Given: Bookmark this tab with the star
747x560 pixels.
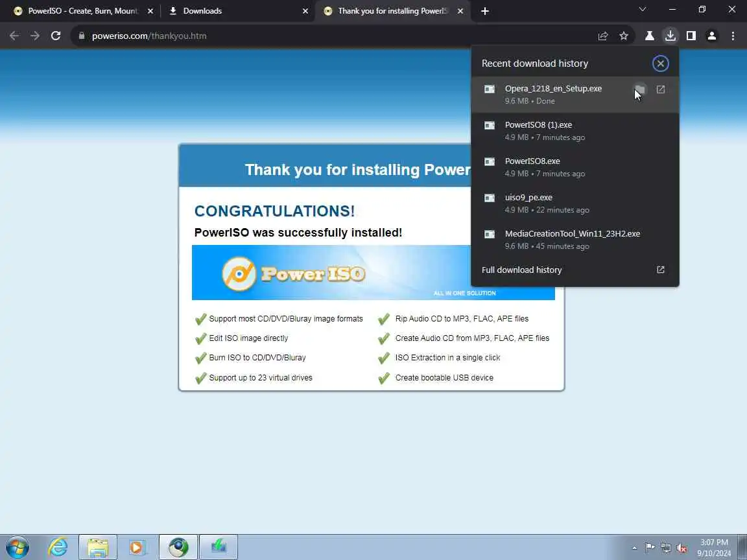Looking at the screenshot, I should pyautogui.click(x=624, y=36).
